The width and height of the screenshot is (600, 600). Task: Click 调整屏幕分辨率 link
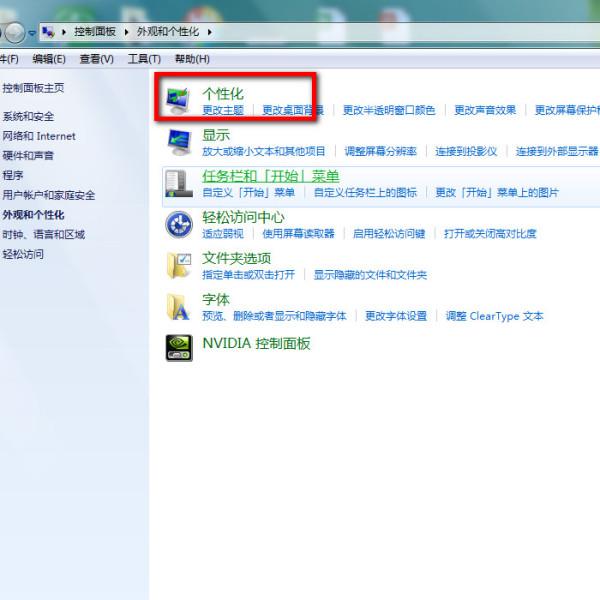[x=380, y=151]
